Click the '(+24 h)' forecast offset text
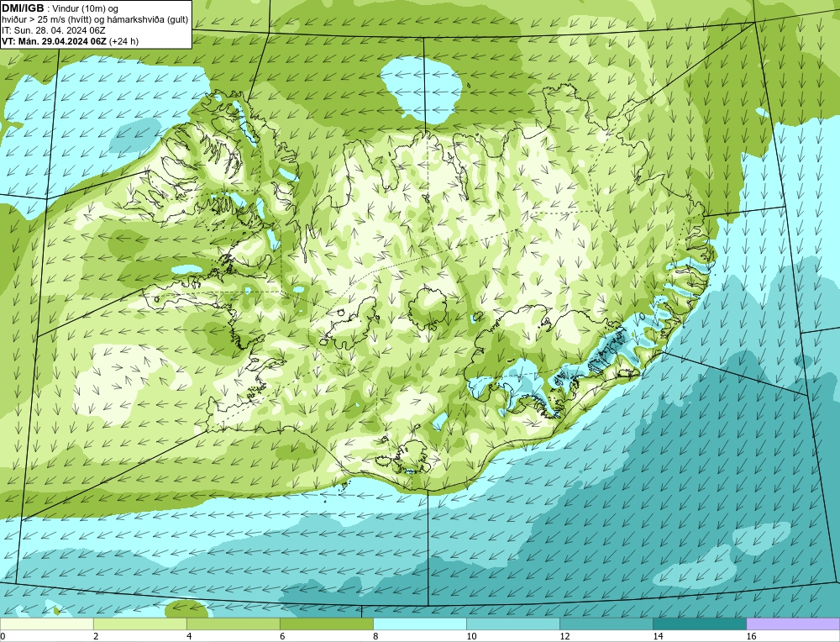The height and width of the screenshot is (642, 840). [x=123, y=41]
